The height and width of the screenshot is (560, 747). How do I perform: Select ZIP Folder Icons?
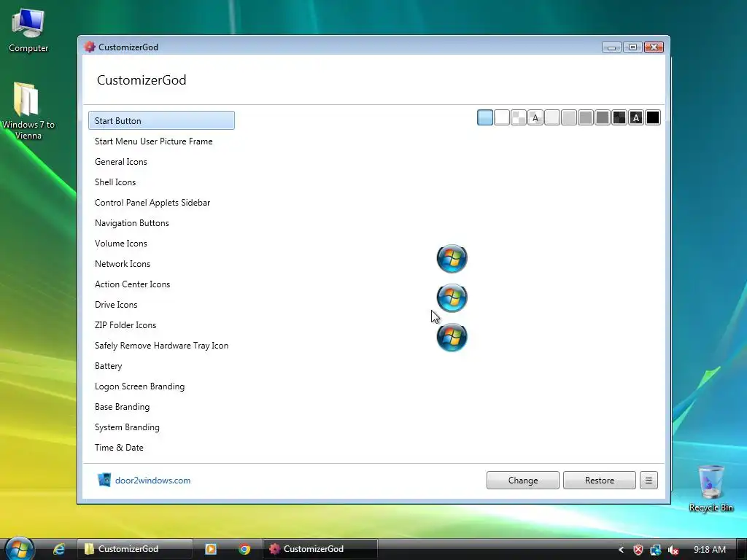[125, 325]
